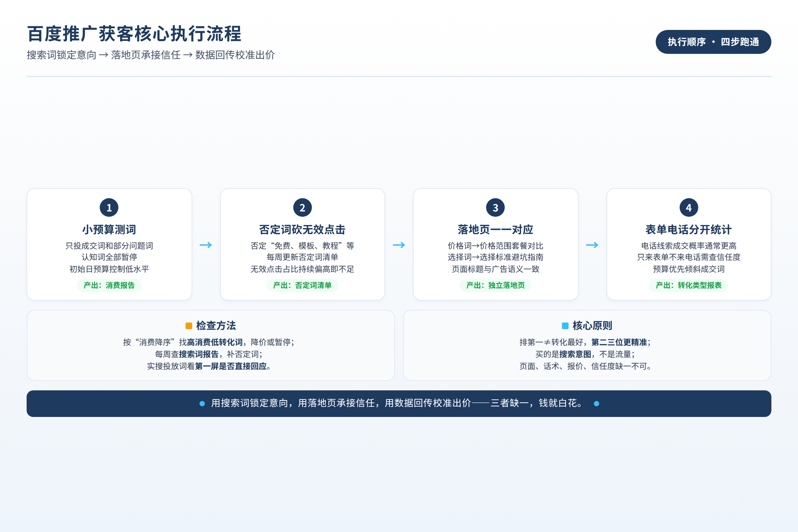Viewport: 798px width, 532px height.
Task: Click the line 选择词→选择标准避坑指南
Action: [495, 257]
